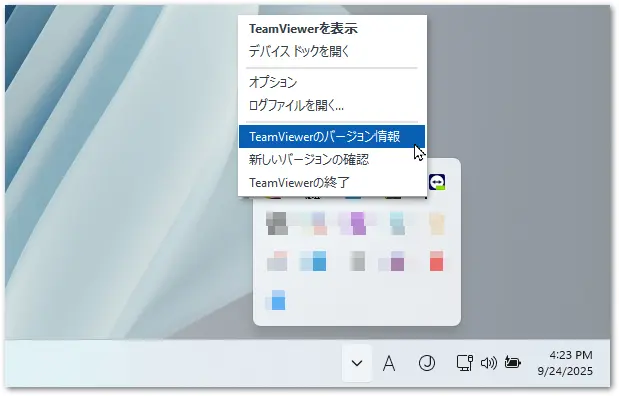Open 'TeamViewerのバージョン情報' menu item
The height and width of the screenshot is (396, 619).
coord(332,137)
